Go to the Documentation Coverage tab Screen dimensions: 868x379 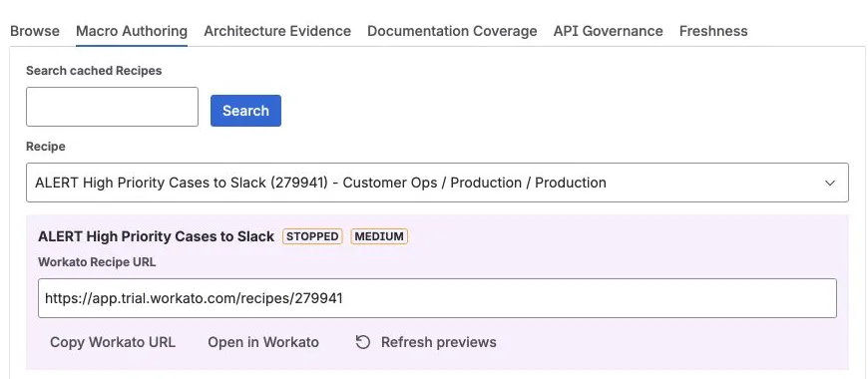(x=452, y=31)
